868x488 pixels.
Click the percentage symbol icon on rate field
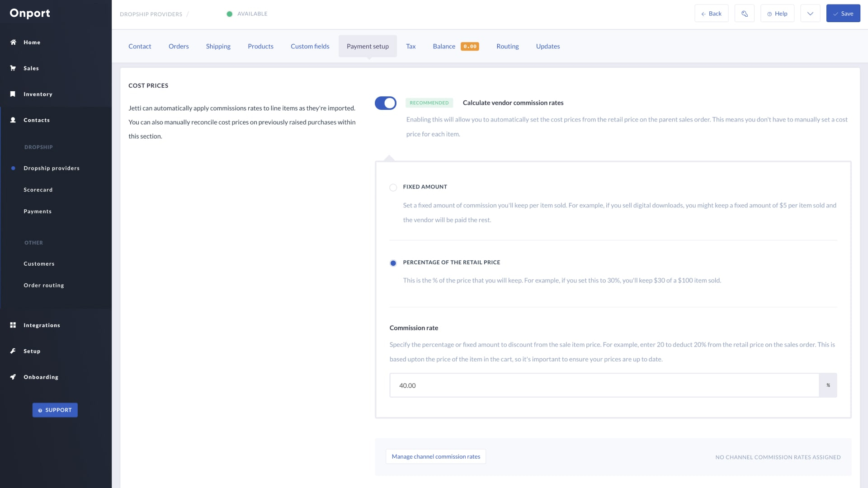coord(828,385)
